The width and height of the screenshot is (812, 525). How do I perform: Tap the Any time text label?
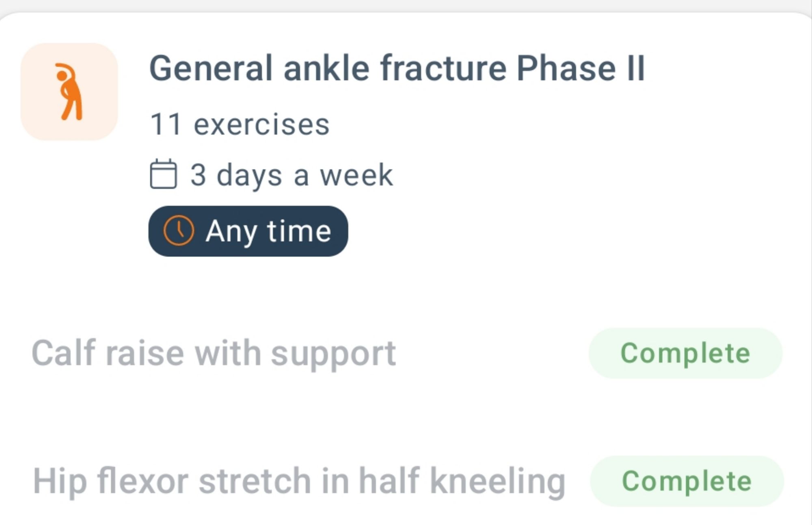click(268, 232)
